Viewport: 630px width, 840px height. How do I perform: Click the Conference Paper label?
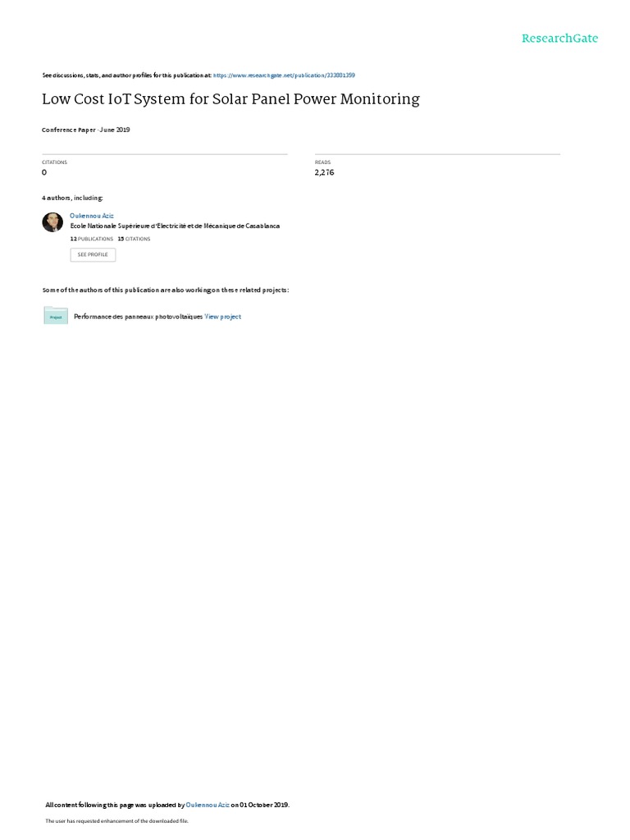tap(69, 130)
